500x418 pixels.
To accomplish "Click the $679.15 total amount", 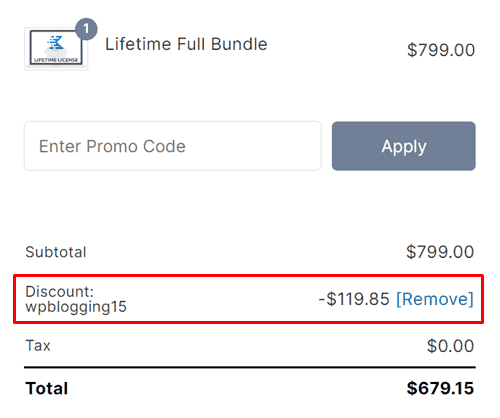I will point(440,388).
